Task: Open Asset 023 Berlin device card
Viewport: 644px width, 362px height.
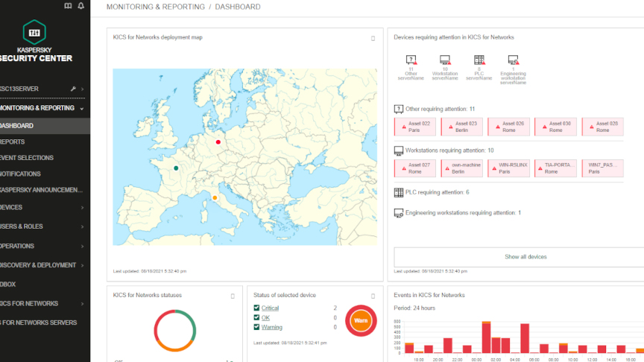Action: click(461, 127)
